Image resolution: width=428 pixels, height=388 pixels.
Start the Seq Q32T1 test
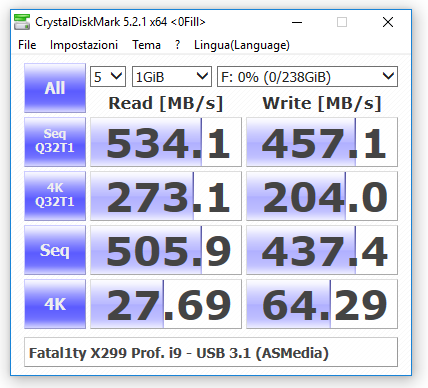point(55,142)
